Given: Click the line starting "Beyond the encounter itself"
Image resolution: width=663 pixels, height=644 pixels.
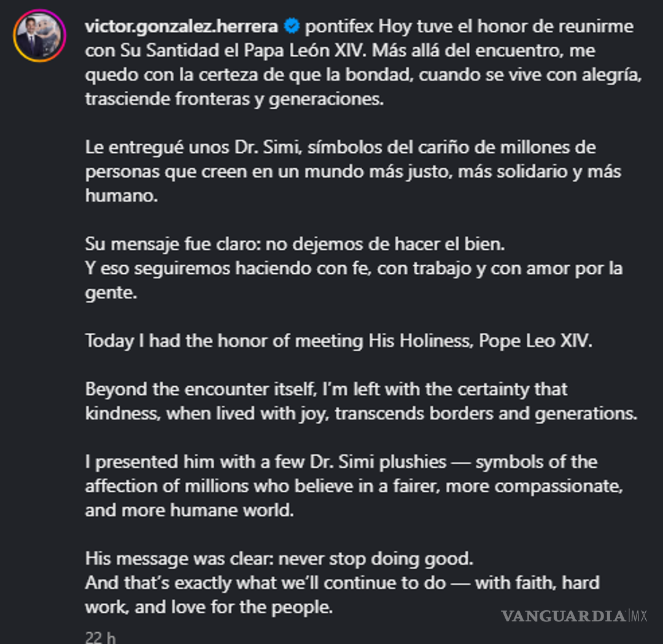Looking at the screenshot, I should [326, 389].
